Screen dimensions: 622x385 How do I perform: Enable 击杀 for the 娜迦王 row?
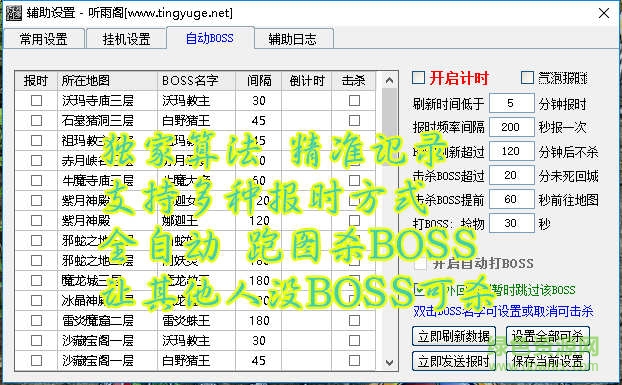tap(355, 220)
